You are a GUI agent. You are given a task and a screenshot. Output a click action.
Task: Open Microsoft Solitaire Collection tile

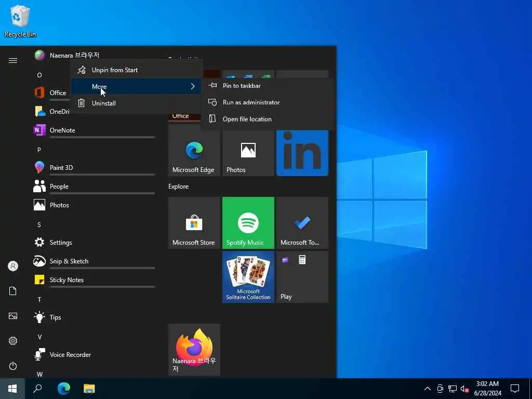pos(248,277)
